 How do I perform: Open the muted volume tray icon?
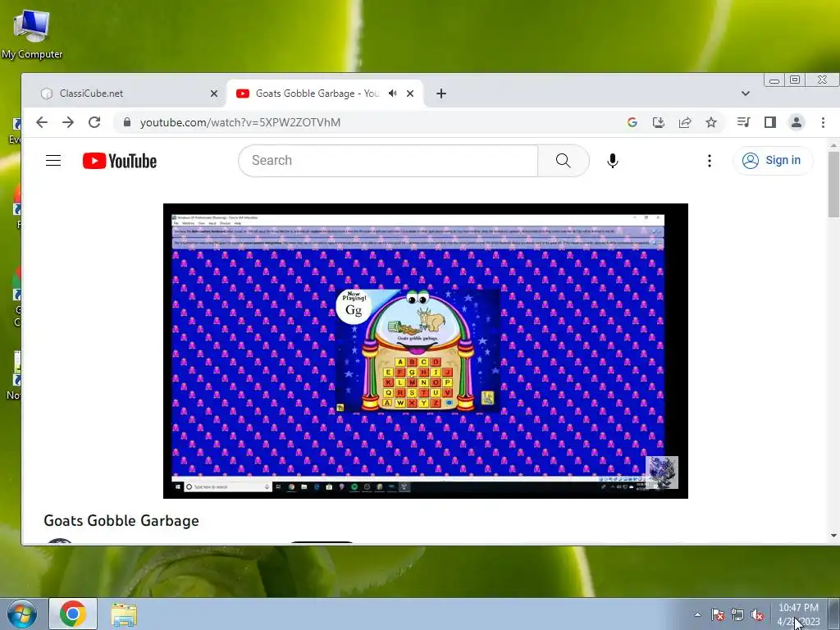757,614
